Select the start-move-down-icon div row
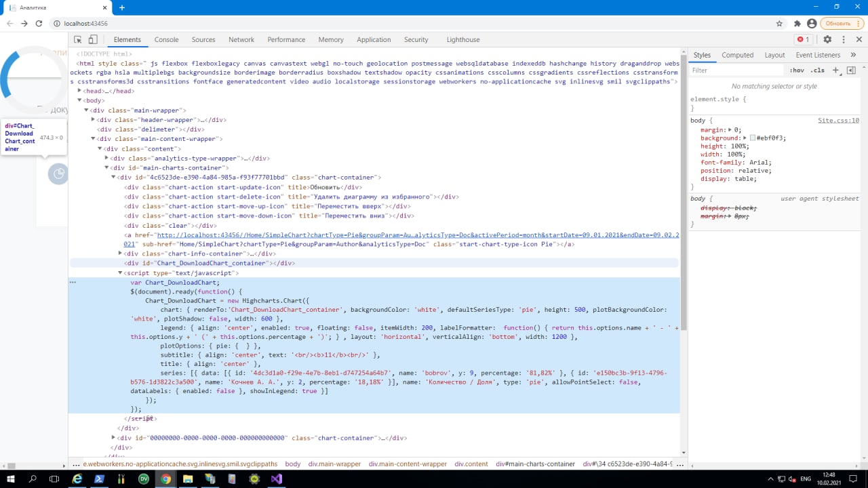This screenshot has height=488, width=868. click(374, 216)
